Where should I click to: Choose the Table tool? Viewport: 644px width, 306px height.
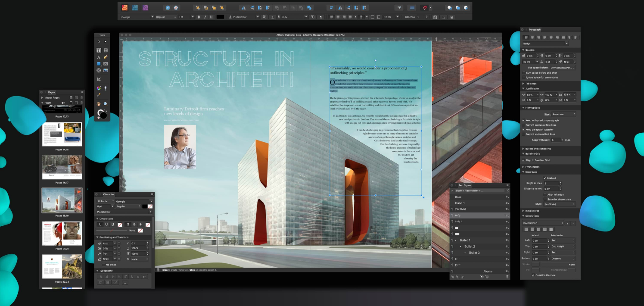pos(106,50)
